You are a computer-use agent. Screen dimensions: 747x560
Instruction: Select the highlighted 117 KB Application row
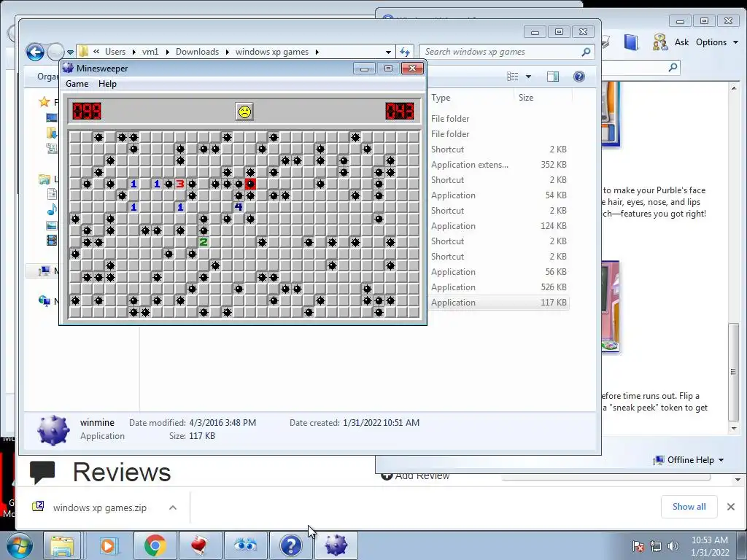pyautogui.click(x=498, y=303)
